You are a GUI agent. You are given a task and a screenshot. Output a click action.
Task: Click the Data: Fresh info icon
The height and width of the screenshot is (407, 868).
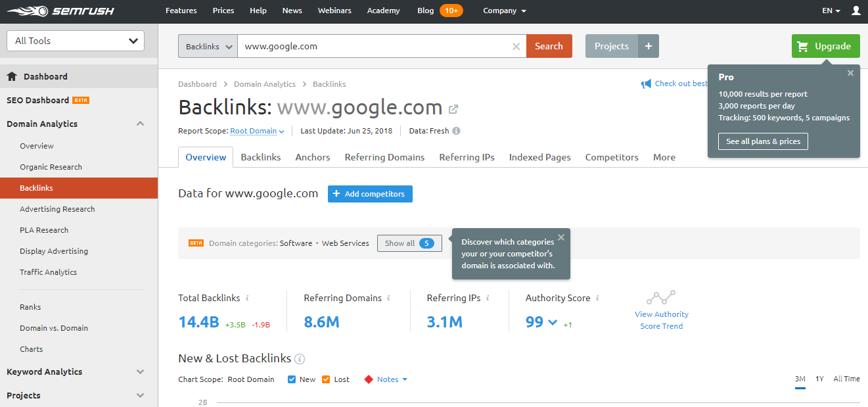pos(455,131)
